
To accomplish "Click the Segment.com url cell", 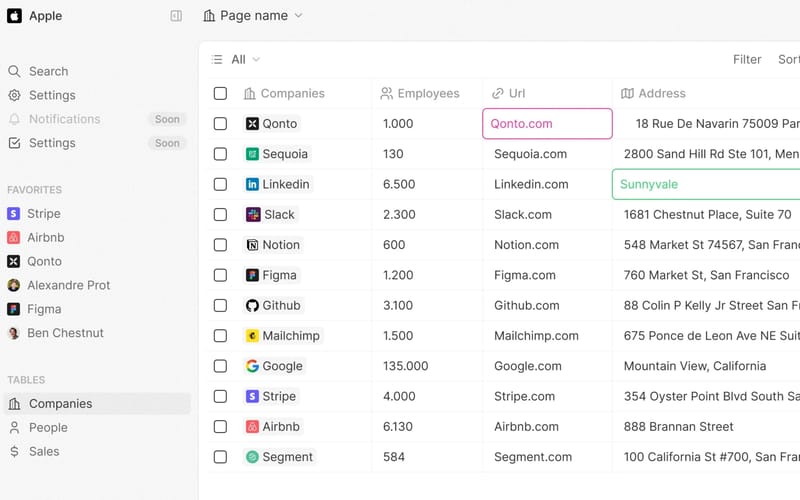I will click(x=547, y=457).
